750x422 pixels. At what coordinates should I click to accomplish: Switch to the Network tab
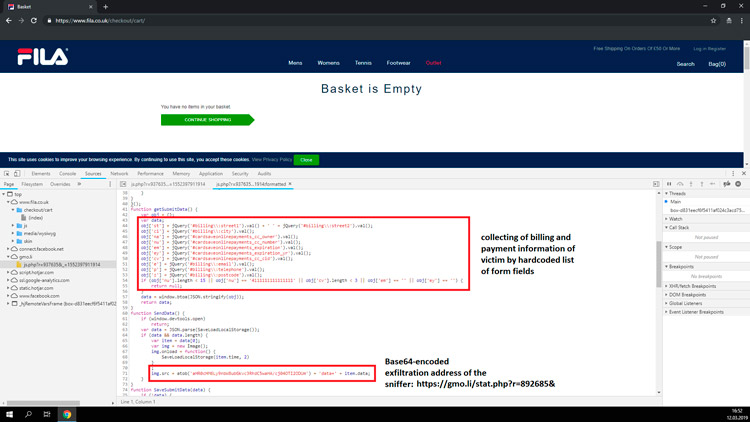119,173
